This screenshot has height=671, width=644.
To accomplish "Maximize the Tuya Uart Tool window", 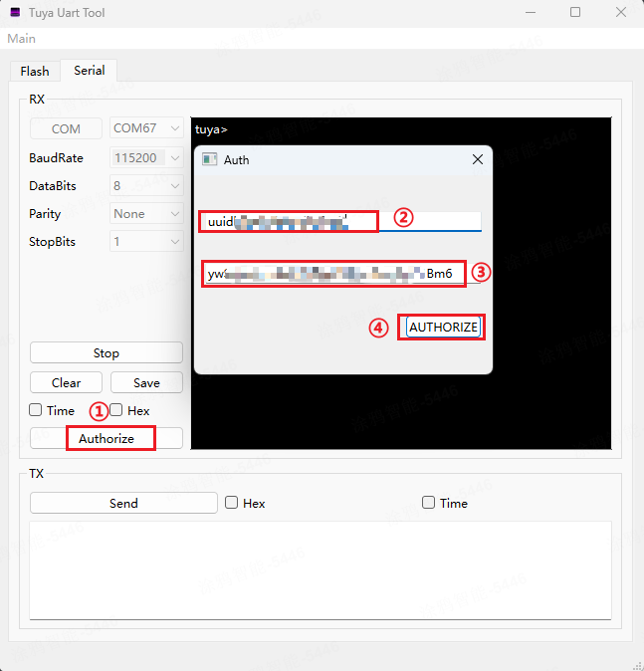I will click(575, 12).
